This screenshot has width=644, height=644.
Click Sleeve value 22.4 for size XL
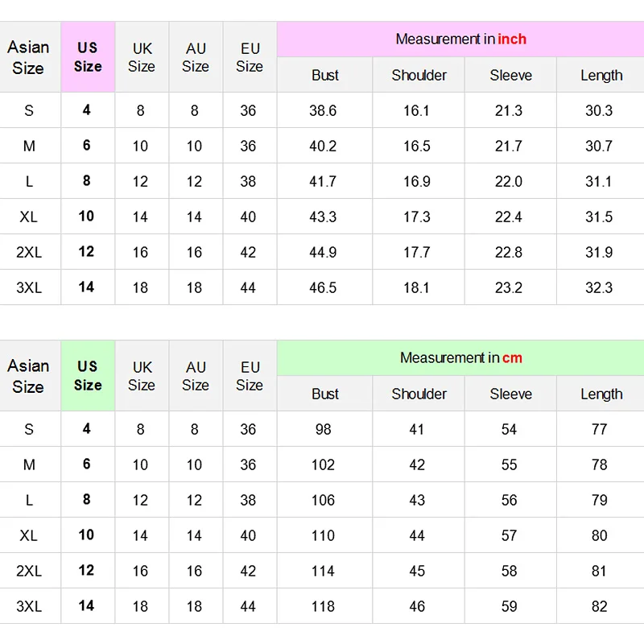[509, 217]
